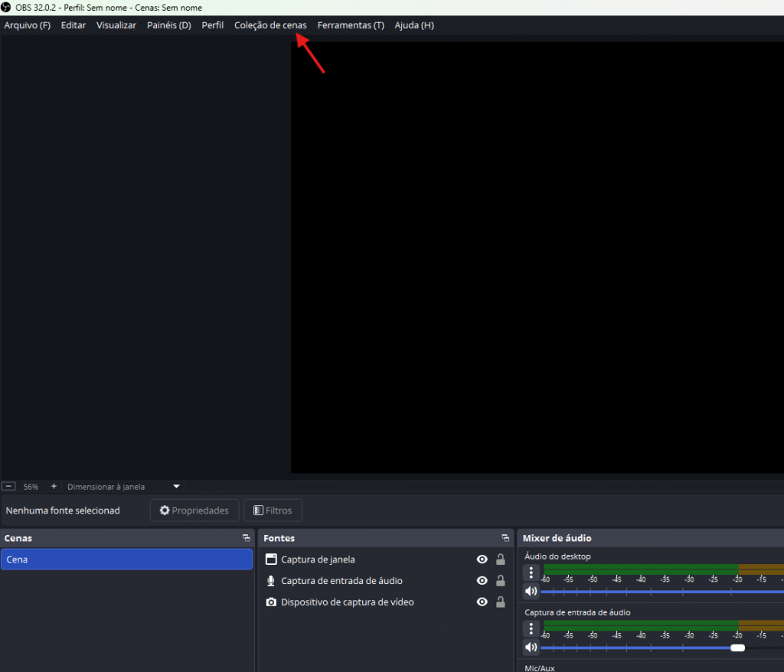Viewport: 784px width, 672px height.
Task: Click the Captura de entrada de áudio volume slider handle
Action: pyautogui.click(x=737, y=648)
